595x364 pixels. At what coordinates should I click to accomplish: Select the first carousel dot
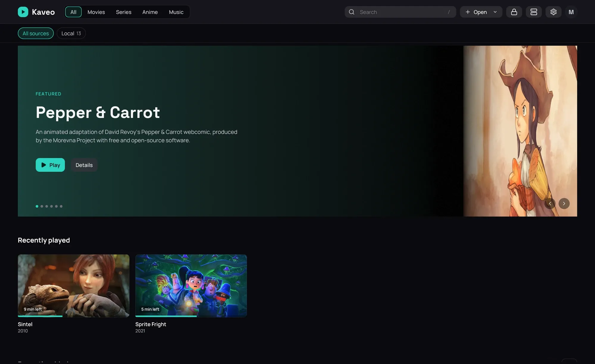point(37,206)
